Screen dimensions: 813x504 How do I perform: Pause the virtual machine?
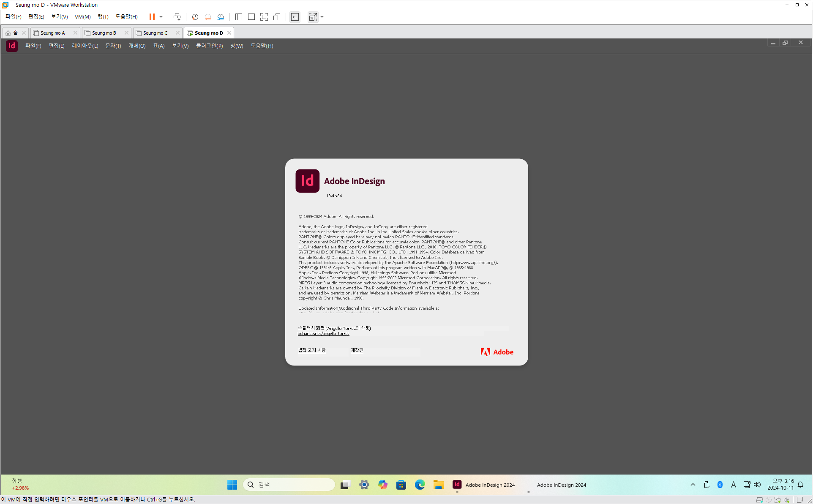(152, 17)
